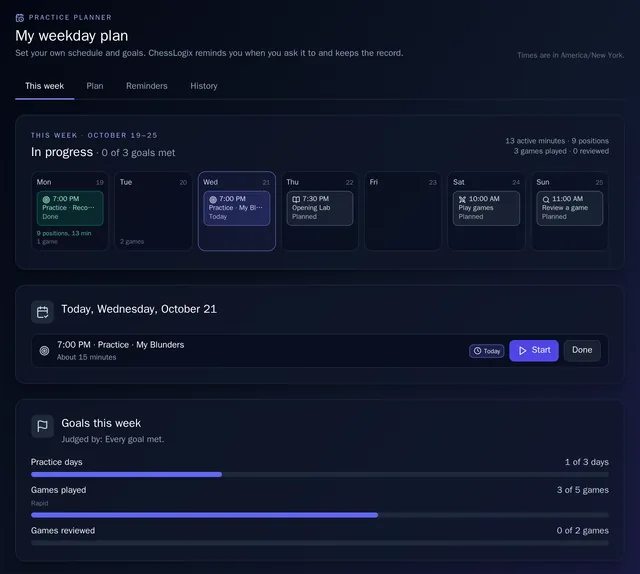Click the target icon beside 7:00 PM Practice row
This screenshot has width=640, height=574.
[44, 350]
